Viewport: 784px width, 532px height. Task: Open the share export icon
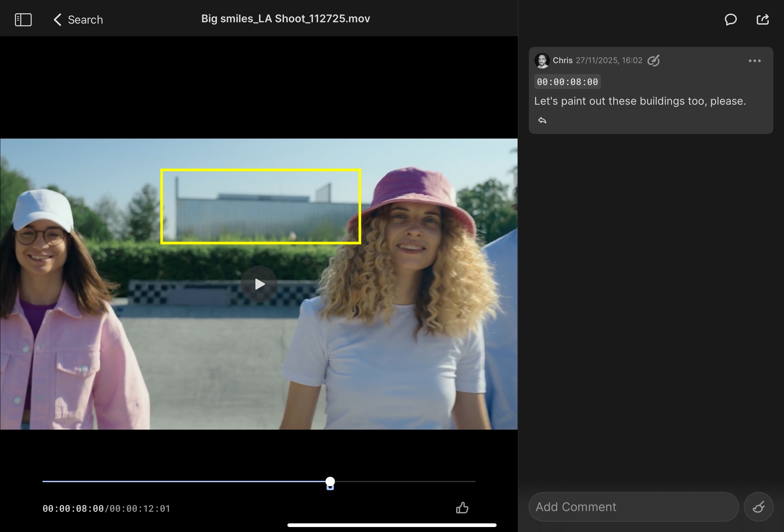click(762, 20)
